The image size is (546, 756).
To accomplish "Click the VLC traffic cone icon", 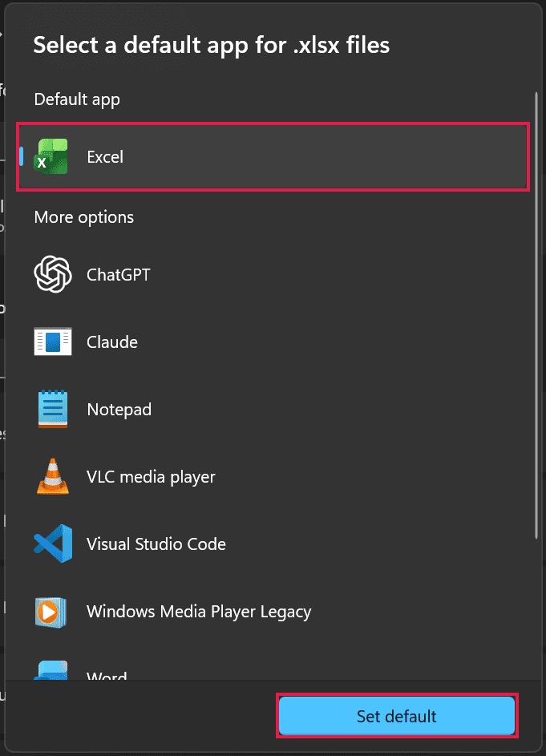I will pos(53,476).
